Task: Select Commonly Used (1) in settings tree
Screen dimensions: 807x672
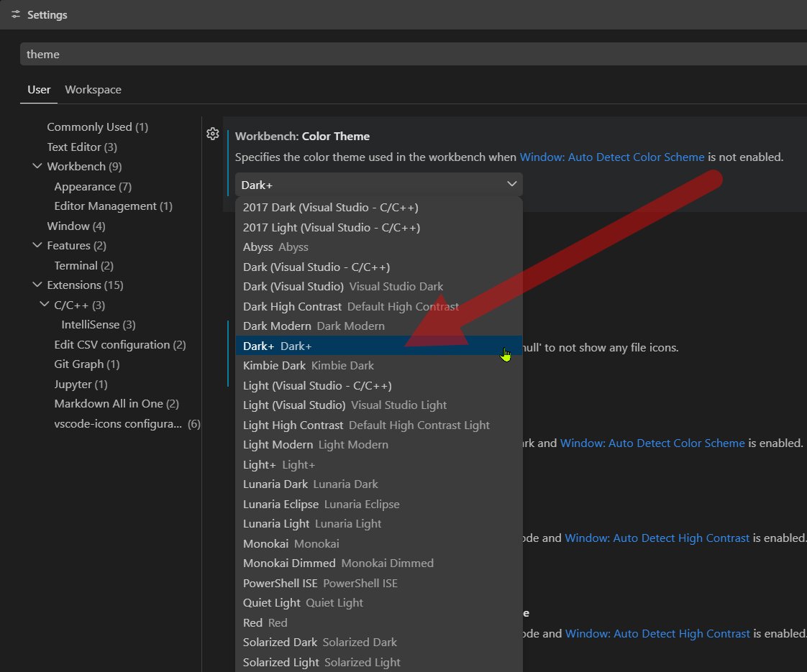Action: pyautogui.click(x=98, y=127)
